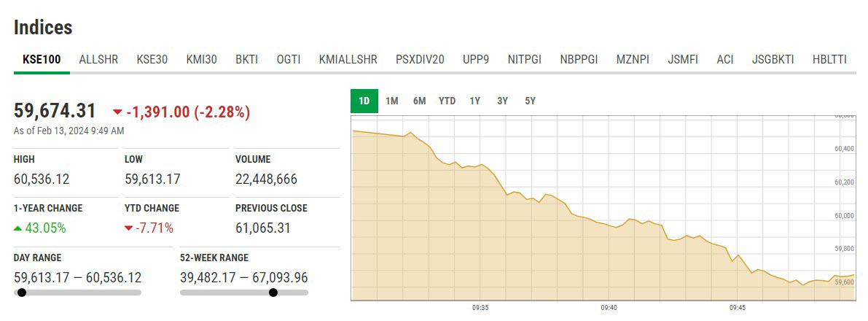Viewport: 868px width, 321px height.
Task: View the BKTI index tab
Action: point(246,59)
